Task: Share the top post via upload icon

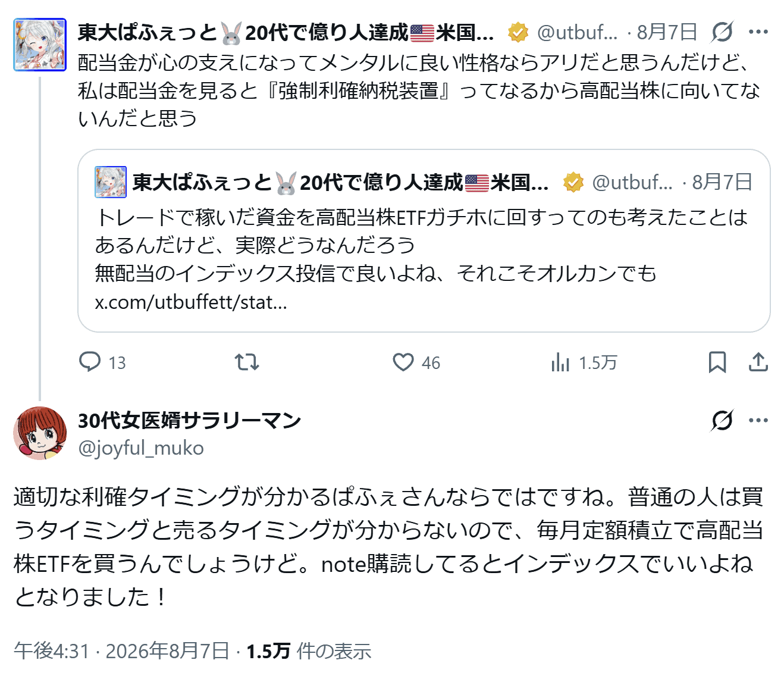Action: 758,362
